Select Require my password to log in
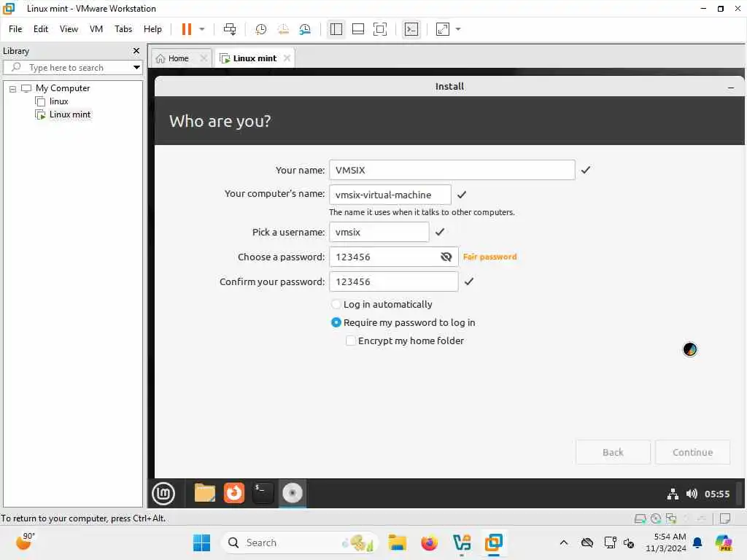The width and height of the screenshot is (747, 560). (336, 322)
